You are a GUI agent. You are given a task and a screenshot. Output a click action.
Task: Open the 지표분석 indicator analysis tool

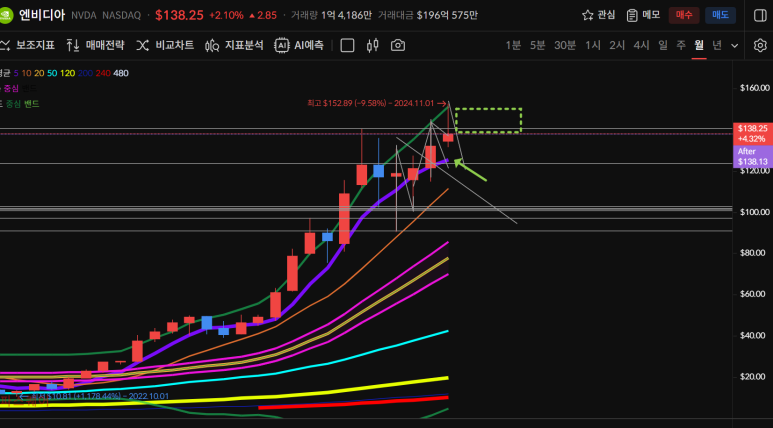(234, 46)
